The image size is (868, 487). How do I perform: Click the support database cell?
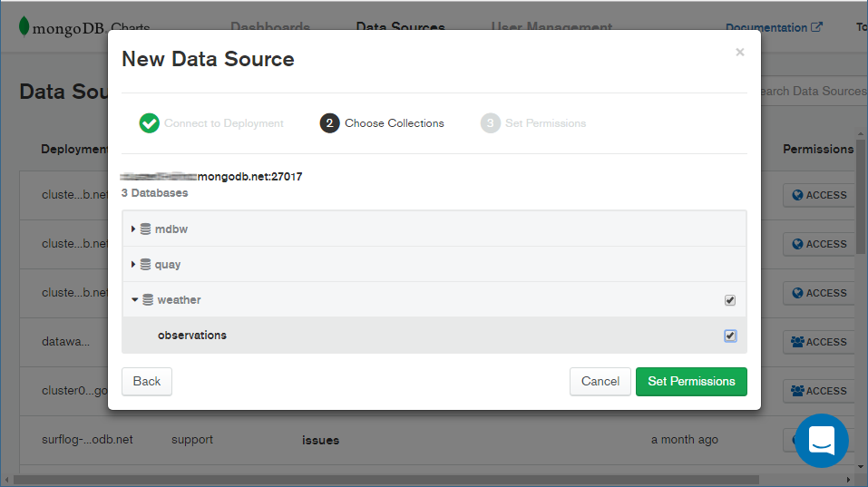point(192,440)
